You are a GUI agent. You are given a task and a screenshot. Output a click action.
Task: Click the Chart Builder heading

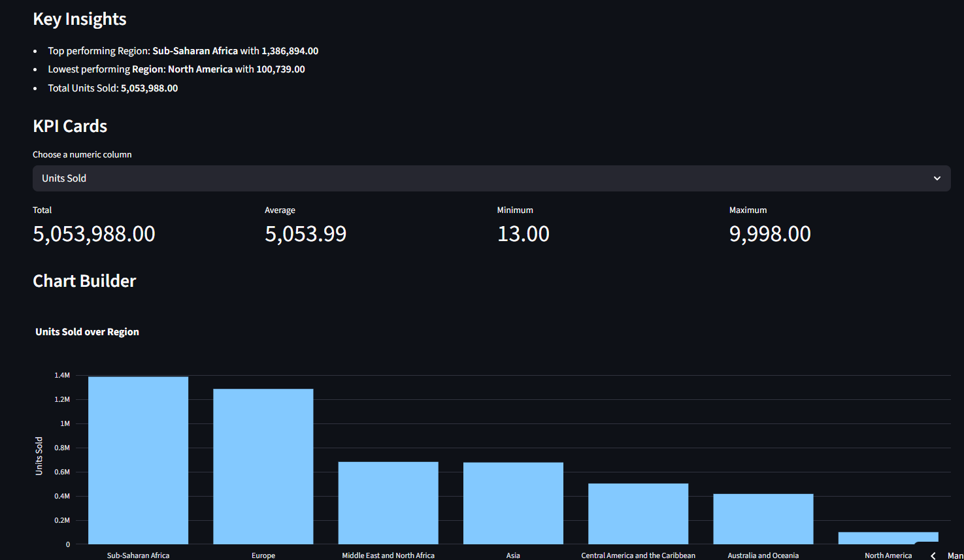coord(84,281)
